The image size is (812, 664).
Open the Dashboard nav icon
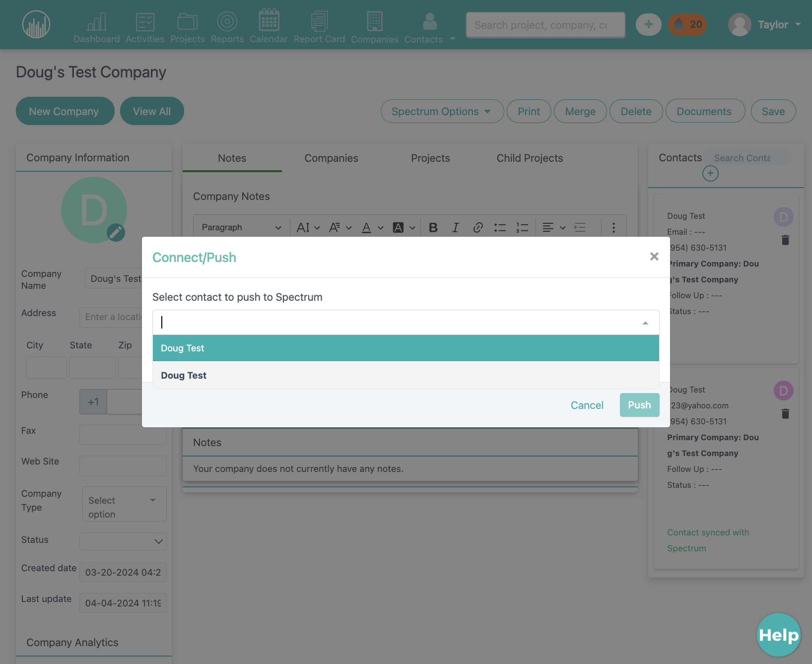[x=97, y=28]
